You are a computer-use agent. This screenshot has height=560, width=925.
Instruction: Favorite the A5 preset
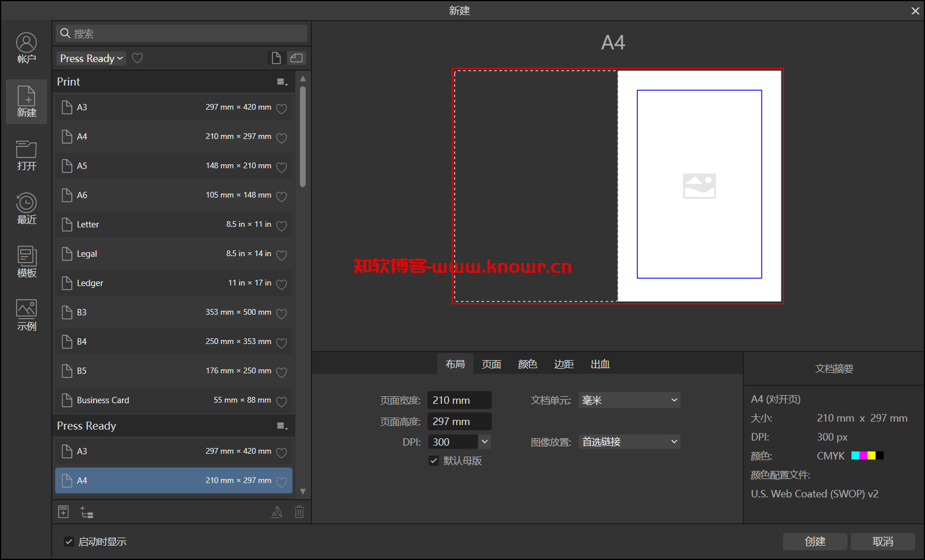[282, 167]
